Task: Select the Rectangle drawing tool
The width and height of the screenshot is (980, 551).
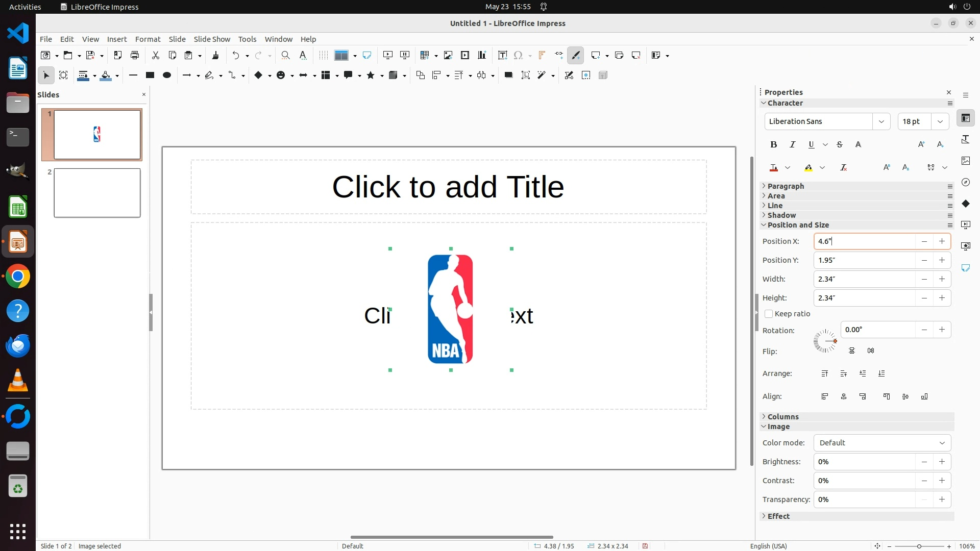Action: coord(150,75)
